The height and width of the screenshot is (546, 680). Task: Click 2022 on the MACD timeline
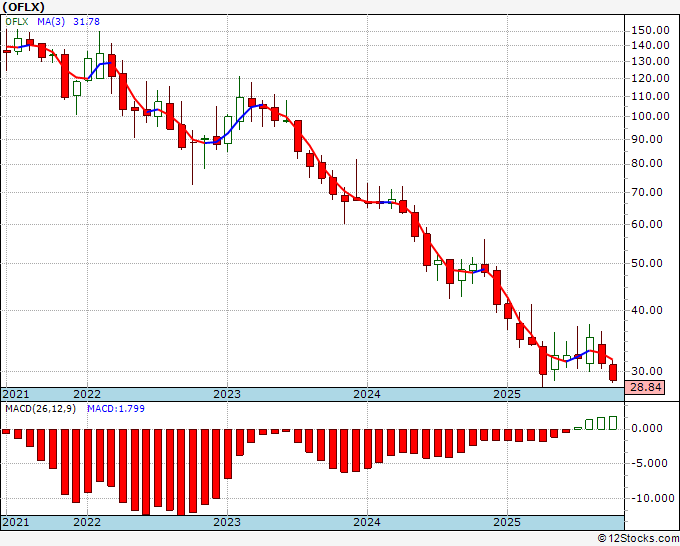[87, 522]
